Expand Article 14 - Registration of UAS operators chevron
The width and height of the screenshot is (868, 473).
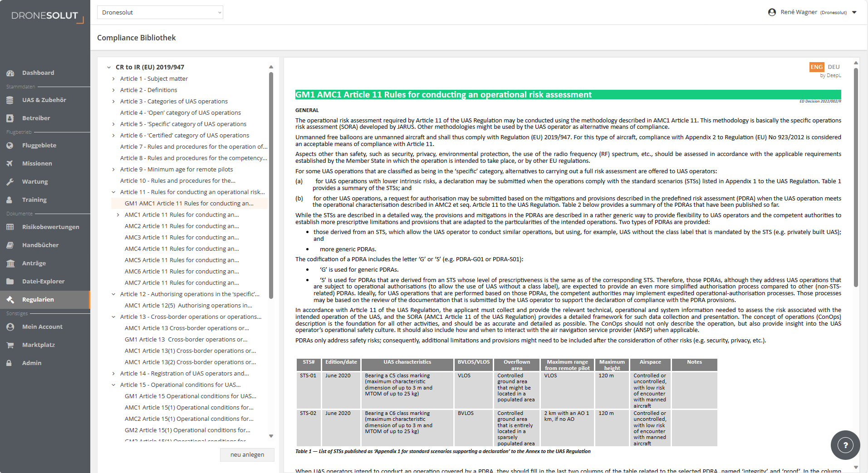point(113,374)
